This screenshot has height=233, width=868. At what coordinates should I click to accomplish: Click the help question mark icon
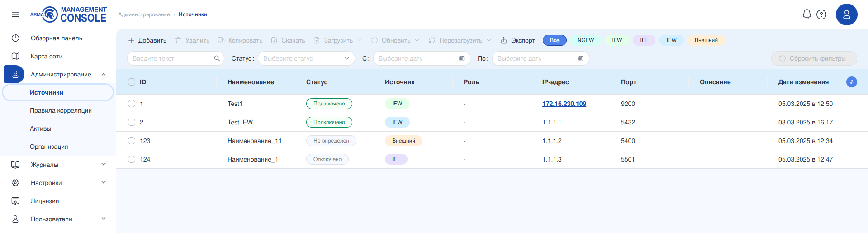821,14
